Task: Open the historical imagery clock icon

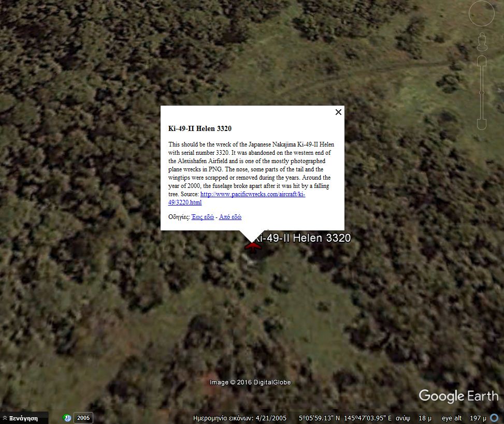Action: click(x=67, y=418)
